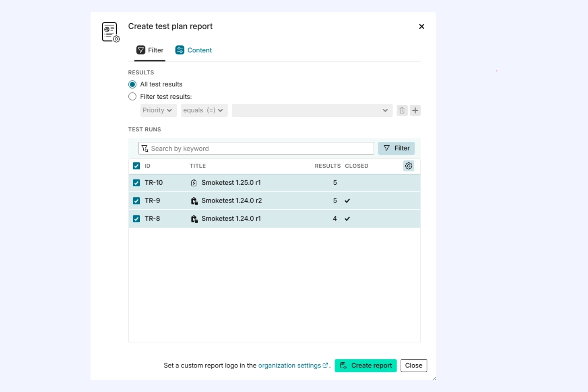Add another filter condition with the plus icon

tap(415, 110)
